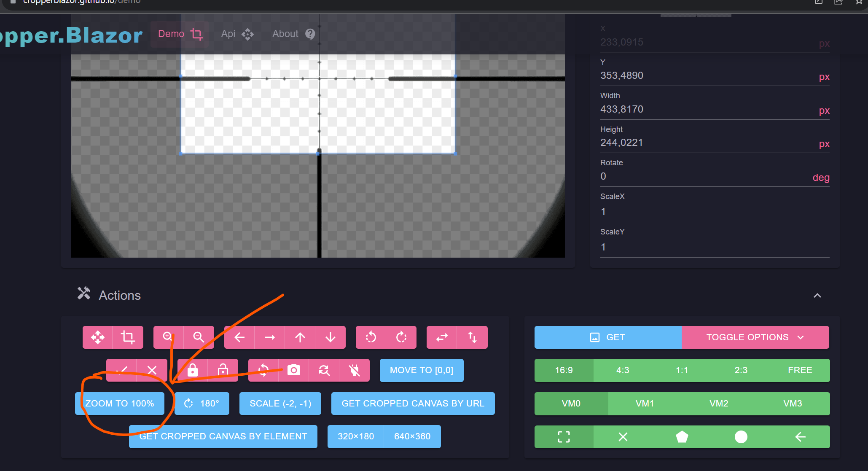868x471 pixels.
Task: Flip the image vertically
Action: tap(472, 337)
